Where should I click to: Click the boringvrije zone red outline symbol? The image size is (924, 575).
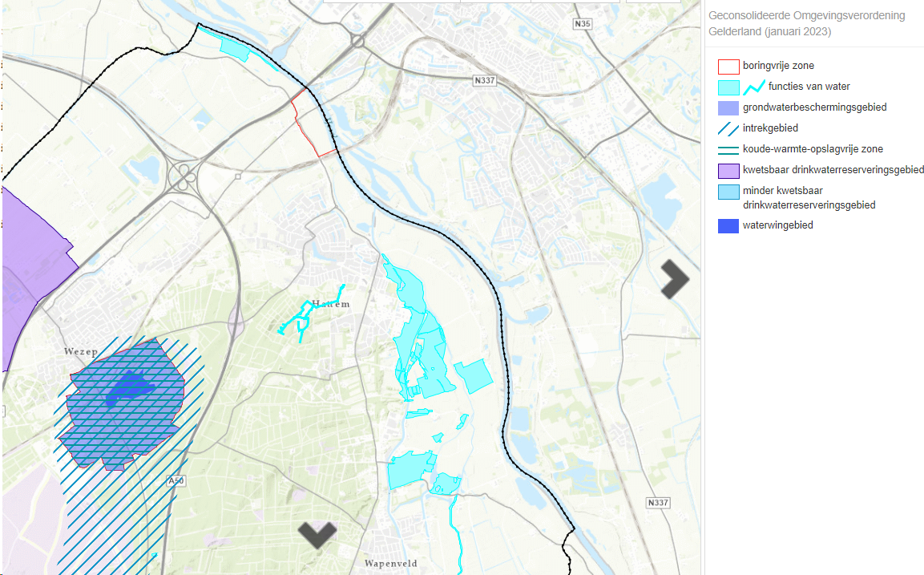coord(728,67)
